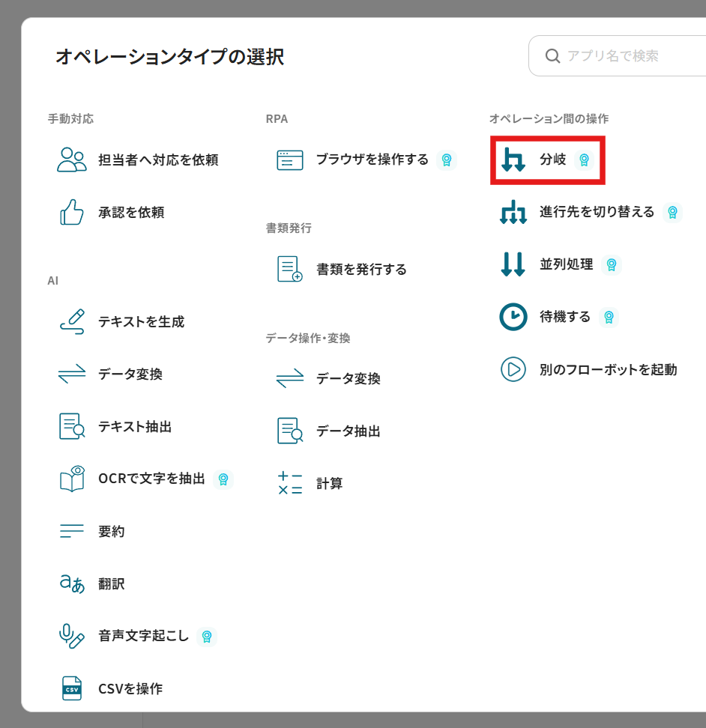
Task: Click the オペレーションタイプの選択 dialog title
Action: point(169,57)
